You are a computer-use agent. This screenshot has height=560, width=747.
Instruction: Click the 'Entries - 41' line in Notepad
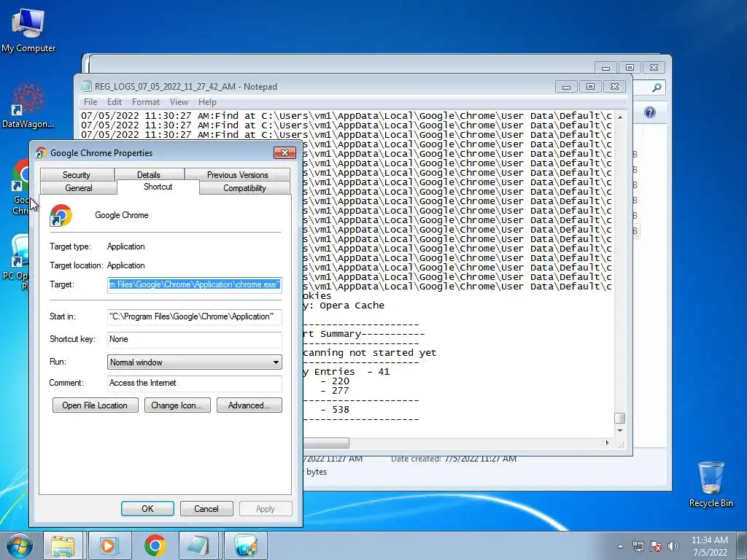pos(347,372)
